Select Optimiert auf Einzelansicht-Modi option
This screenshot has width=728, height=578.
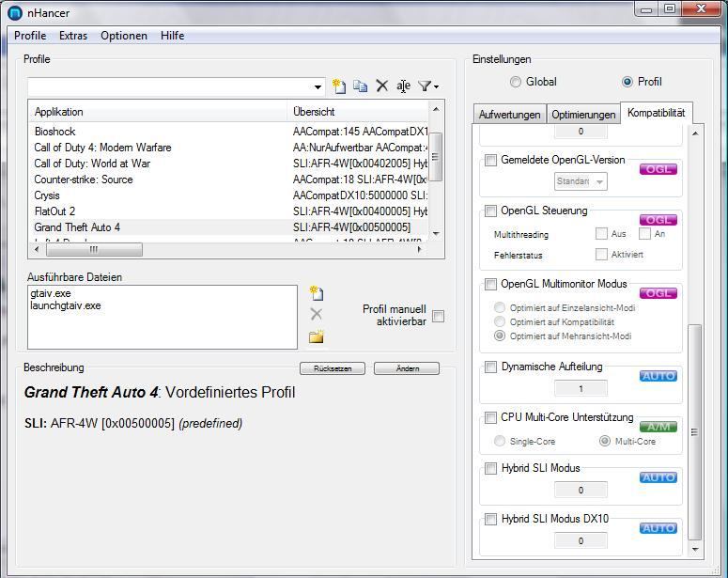[x=500, y=307]
